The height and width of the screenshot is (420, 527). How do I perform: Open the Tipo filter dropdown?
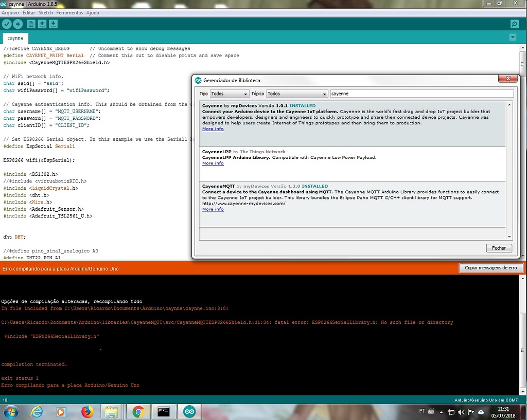point(229,94)
